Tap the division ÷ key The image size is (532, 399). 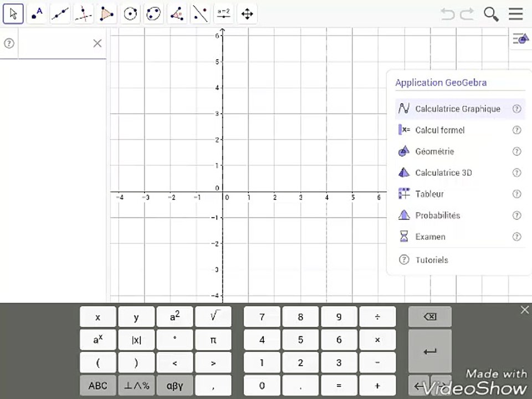377,317
